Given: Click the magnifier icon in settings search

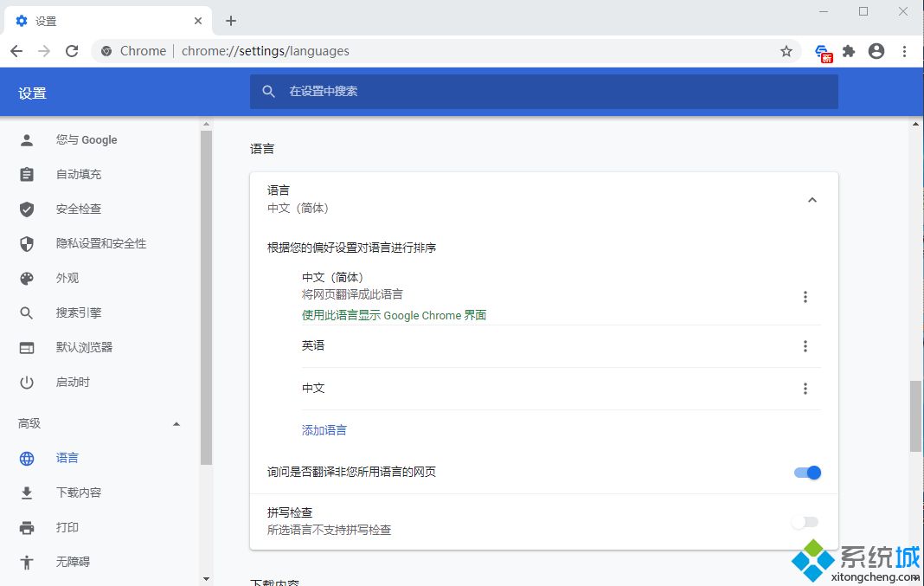Looking at the screenshot, I should [269, 92].
